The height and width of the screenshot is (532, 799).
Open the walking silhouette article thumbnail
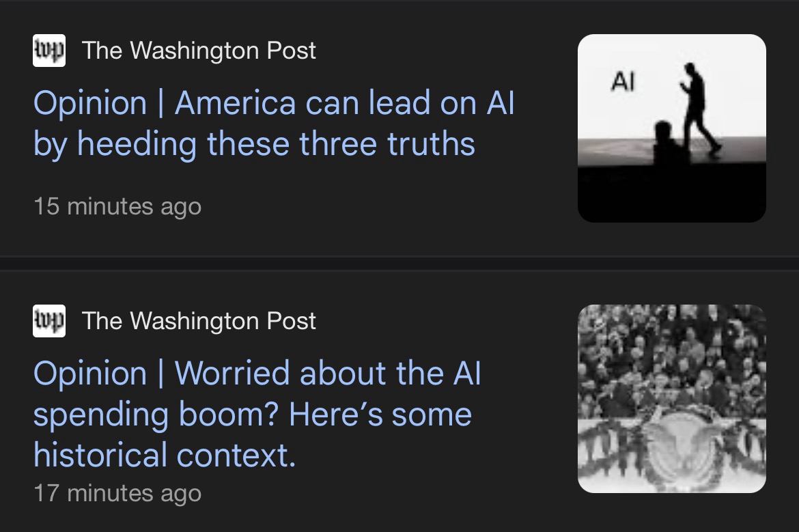click(x=671, y=128)
